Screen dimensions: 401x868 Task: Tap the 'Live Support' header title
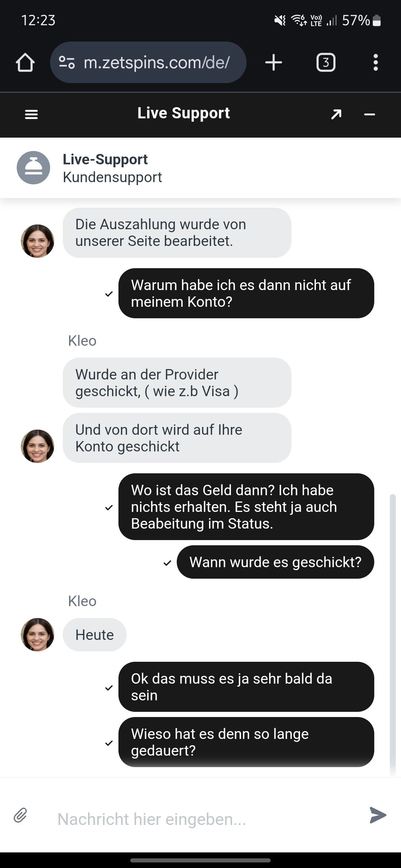tap(183, 113)
